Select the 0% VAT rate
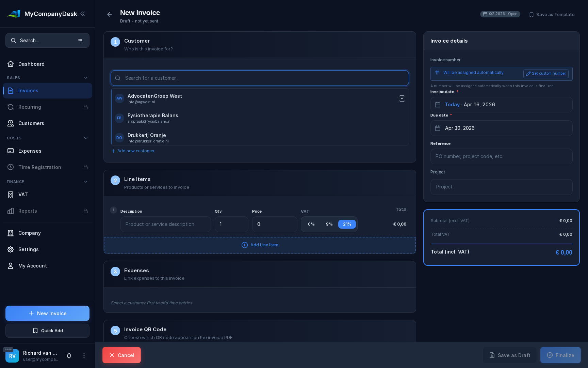Viewport: 588px width, 368px height. coord(311,224)
